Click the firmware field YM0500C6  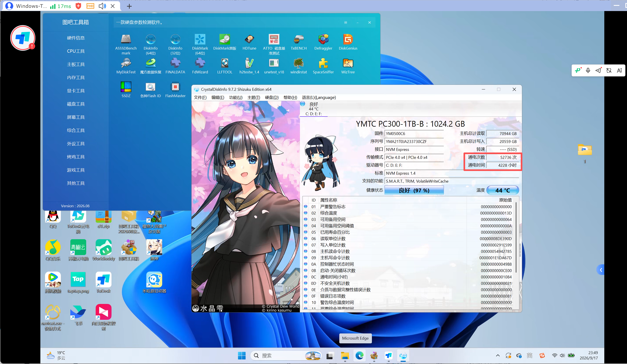[x=414, y=133]
